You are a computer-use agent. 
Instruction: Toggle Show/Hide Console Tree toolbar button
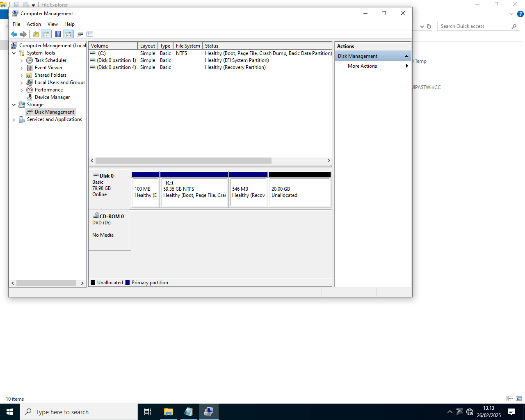point(46,34)
